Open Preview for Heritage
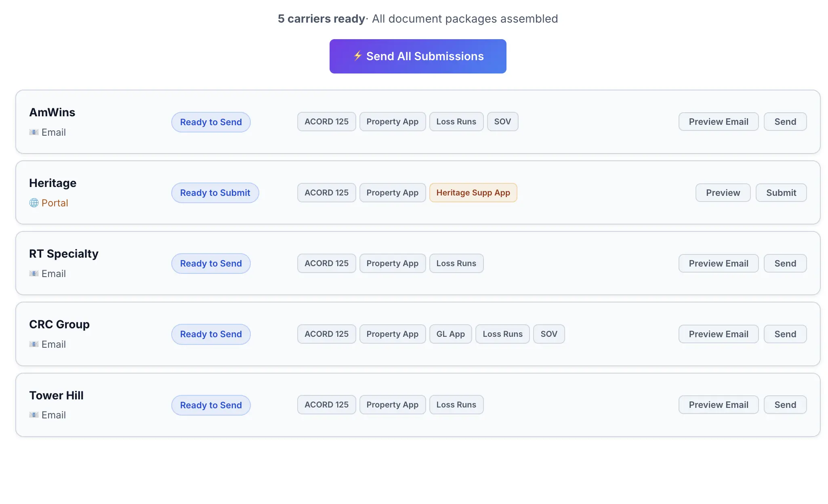The width and height of the screenshot is (828, 504). pyautogui.click(x=723, y=193)
